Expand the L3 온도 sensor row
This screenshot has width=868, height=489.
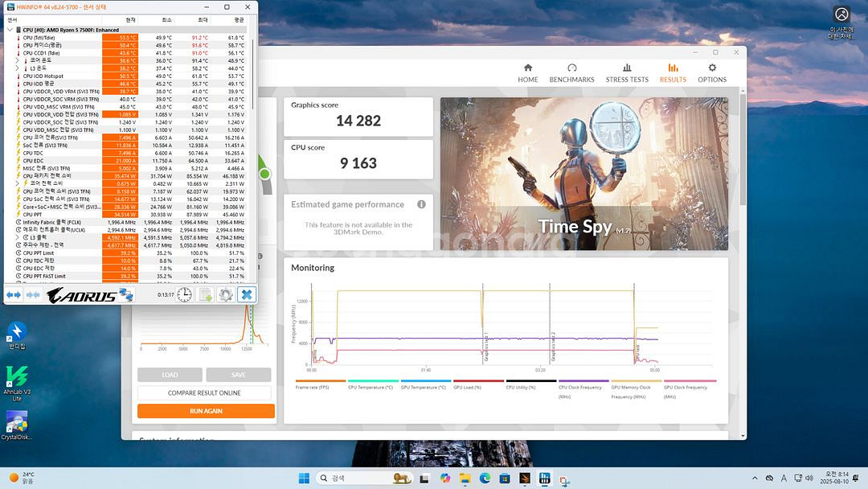tap(18, 68)
